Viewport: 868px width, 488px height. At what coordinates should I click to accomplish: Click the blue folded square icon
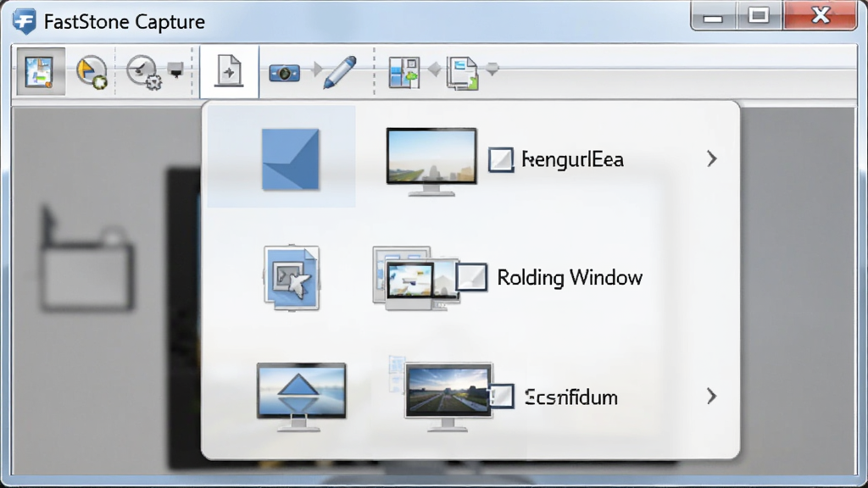pos(290,159)
